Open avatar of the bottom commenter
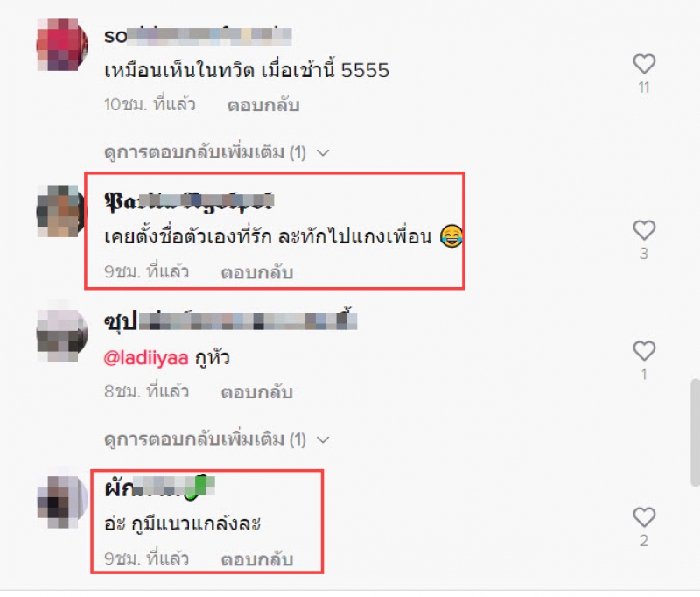This screenshot has width=700, height=597. click(62, 500)
